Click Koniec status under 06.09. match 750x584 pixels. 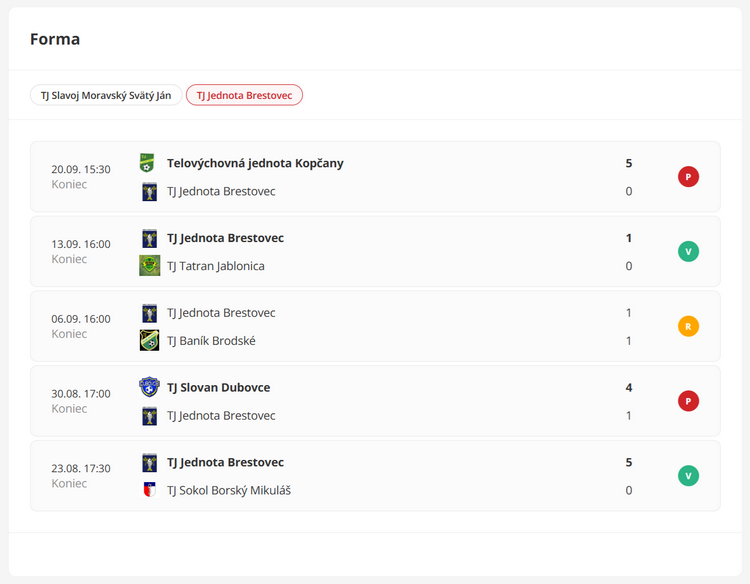pos(69,334)
